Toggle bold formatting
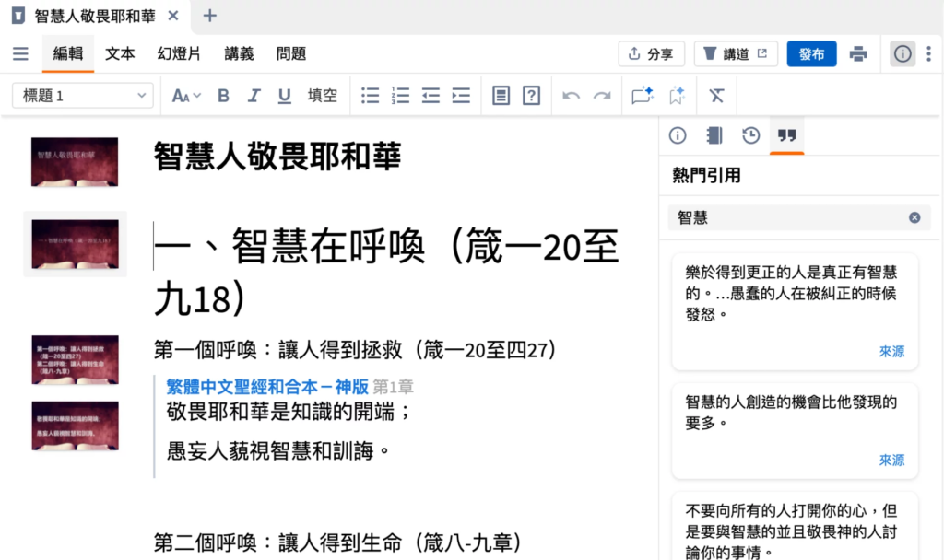944x560 pixels. pyautogui.click(x=223, y=96)
